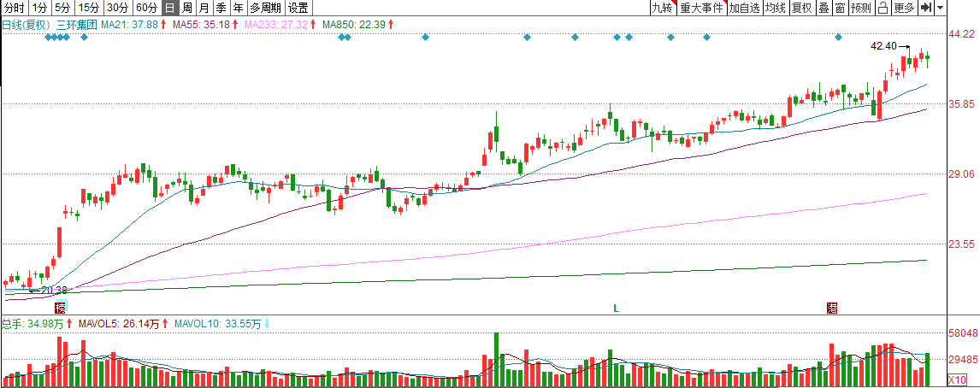The width and height of the screenshot is (980, 388).
Task: Click the diamond event marker above the L badge
Action: pyautogui.click(x=617, y=38)
